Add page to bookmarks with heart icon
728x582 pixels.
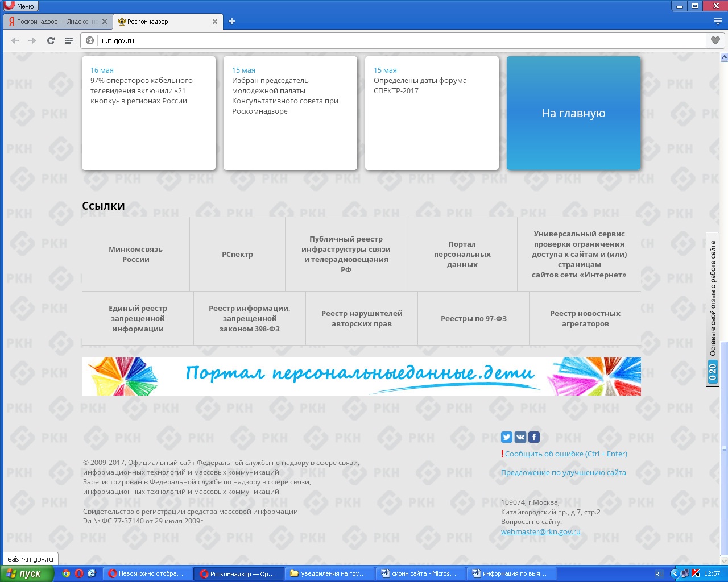click(x=715, y=40)
